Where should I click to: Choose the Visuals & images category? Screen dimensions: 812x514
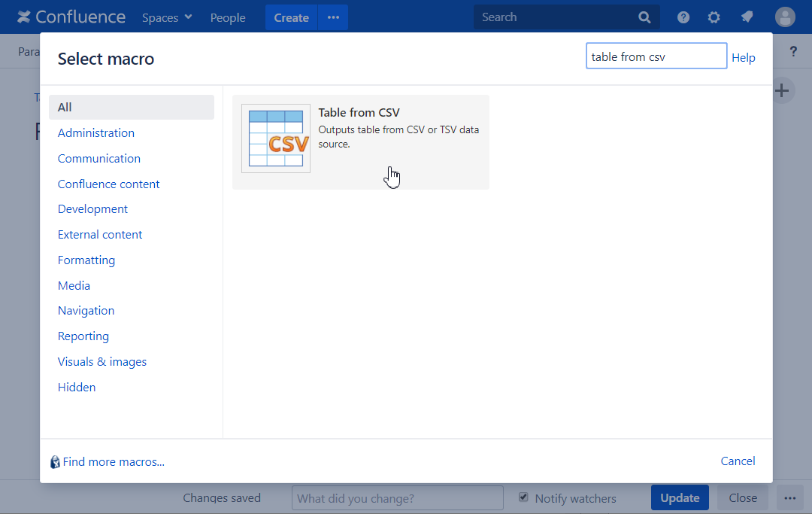click(102, 362)
